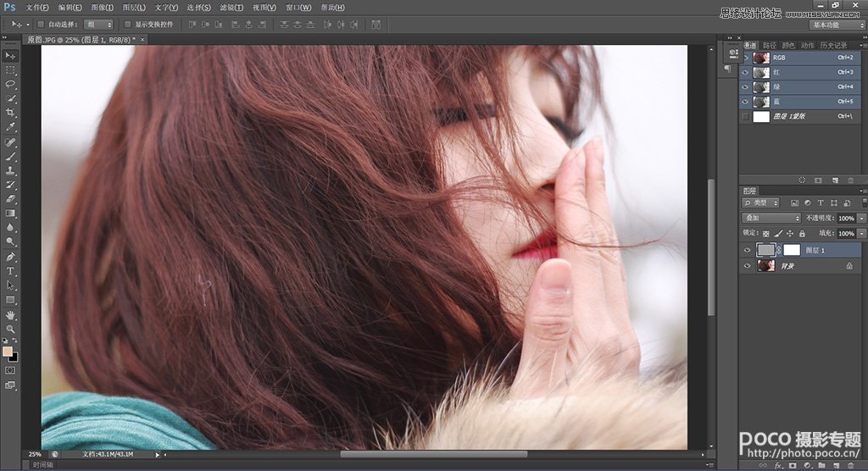Select the Zoom tool

click(x=10, y=329)
